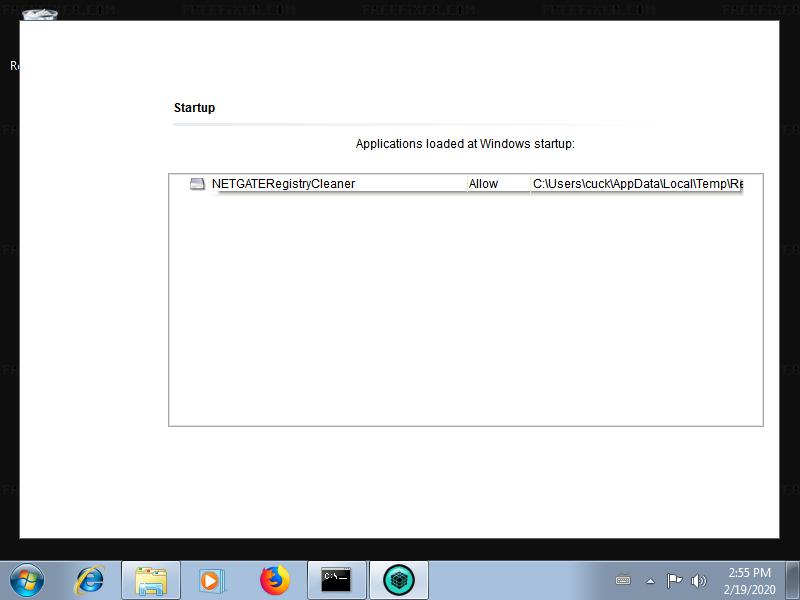Viewport: 800px width, 600px height.
Task: Click the Recycle Bin desktop icon
Action: (40, 14)
